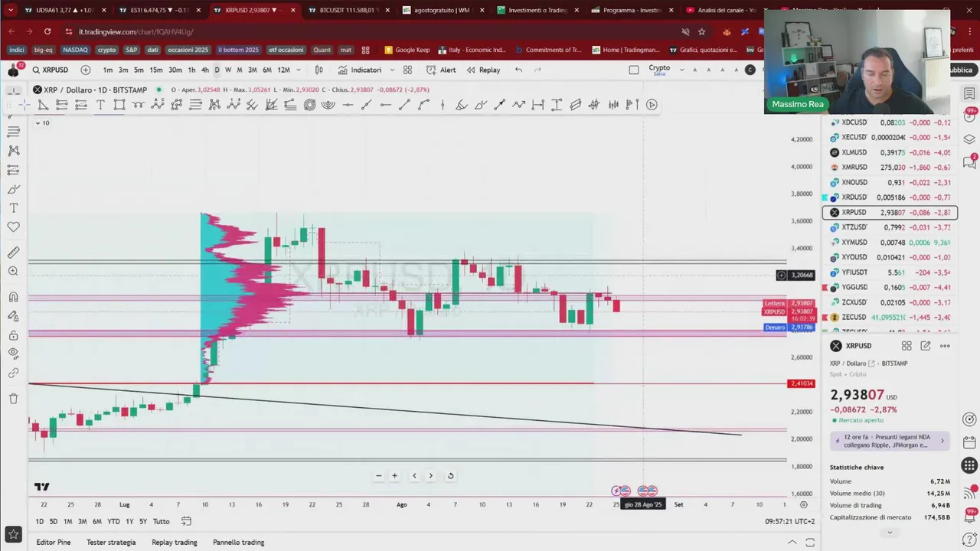Select the brush drawing tool
The image size is (980, 551).
point(480,105)
